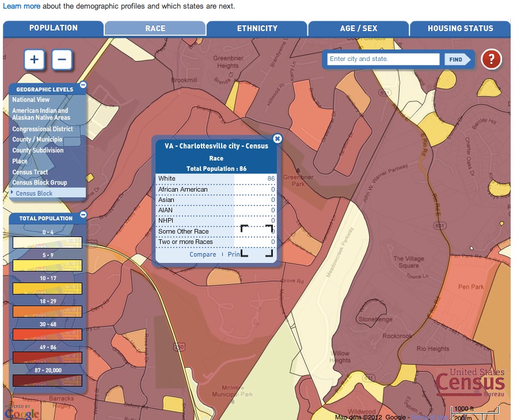Click the city and state search field
Image resolution: width=517 pixels, height=420 pixels.
[383, 59]
